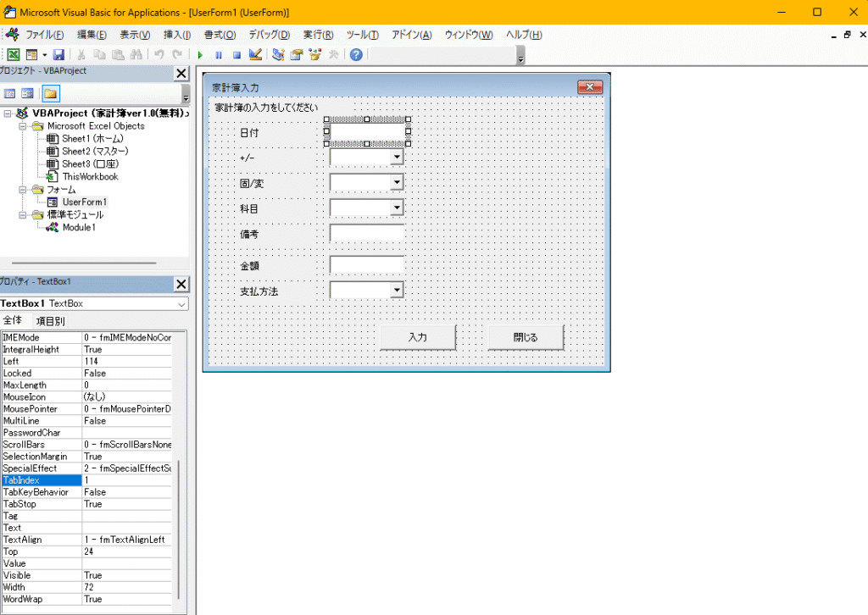This screenshot has height=615, width=868.
Task: Show the Toolbox via toolbar icon
Action: 333,55
